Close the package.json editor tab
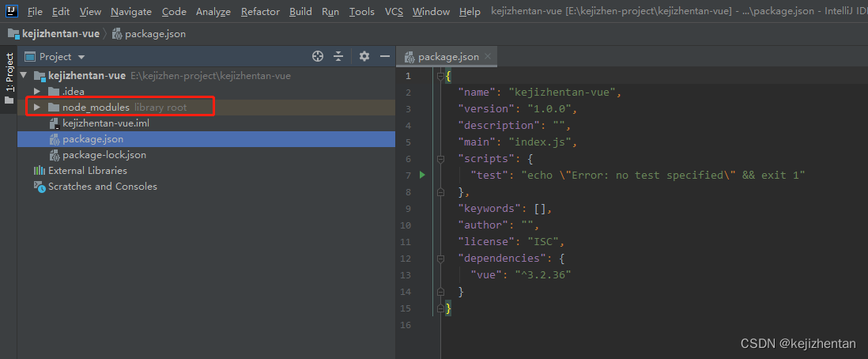868x359 pixels. tap(488, 56)
